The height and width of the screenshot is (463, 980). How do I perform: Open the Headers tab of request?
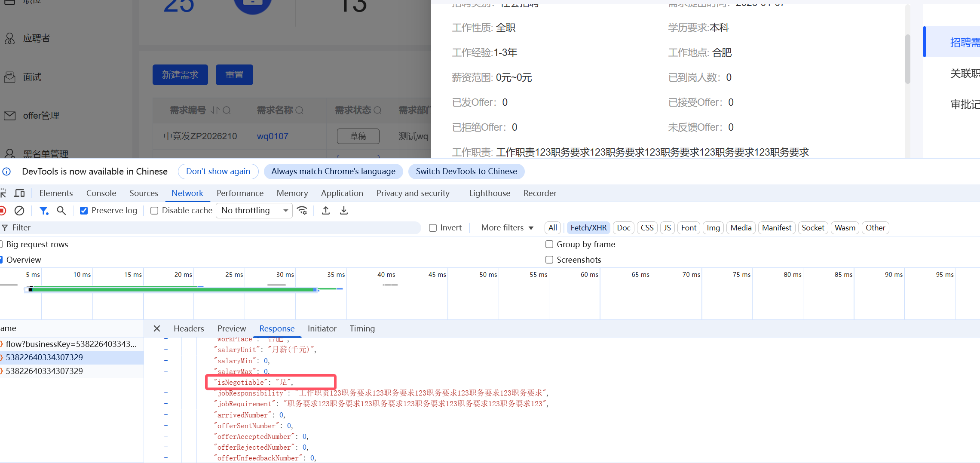189,328
